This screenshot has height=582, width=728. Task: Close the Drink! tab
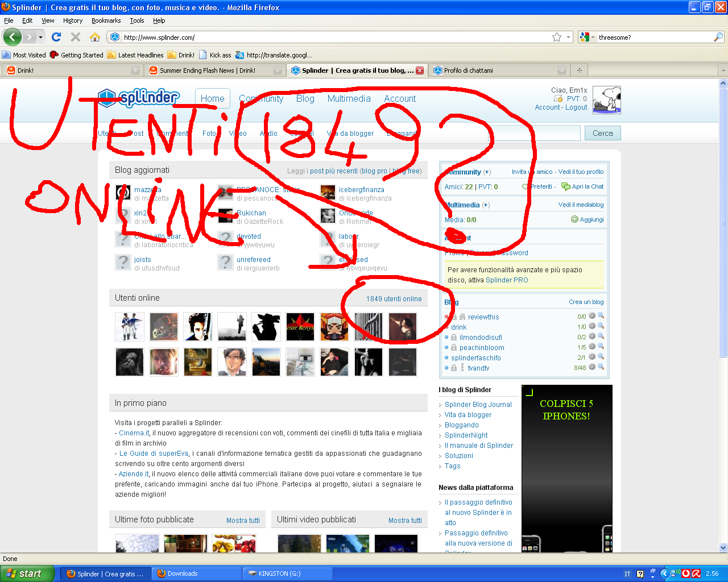pos(135,70)
